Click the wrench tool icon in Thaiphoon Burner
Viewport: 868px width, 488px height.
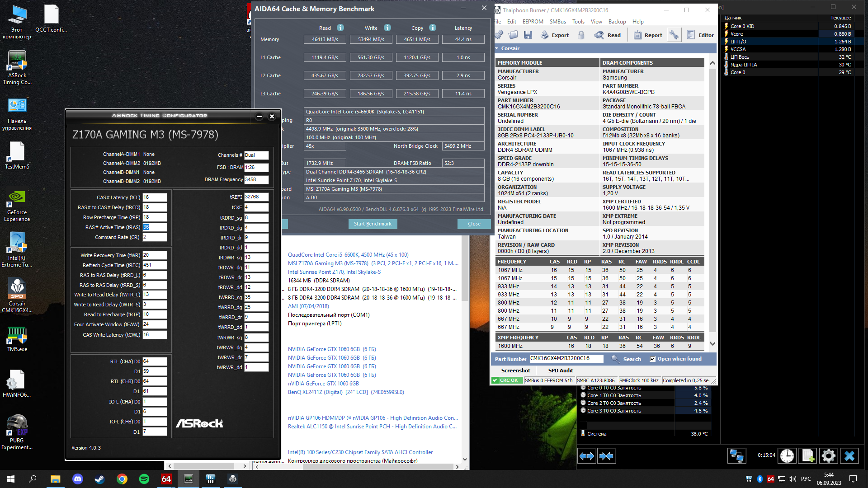click(x=674, y=35)
